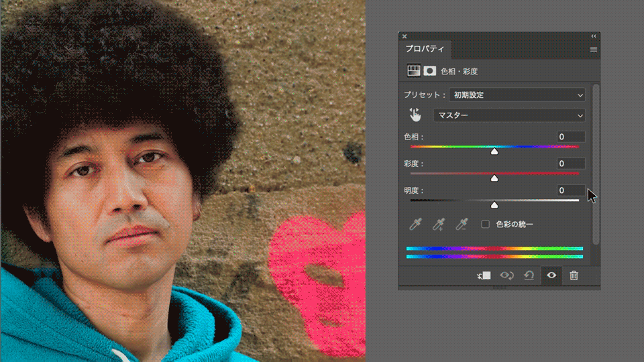Switch to the プロパティ tab
This screenshot has height=362, width=644.
tap(425, 49)
